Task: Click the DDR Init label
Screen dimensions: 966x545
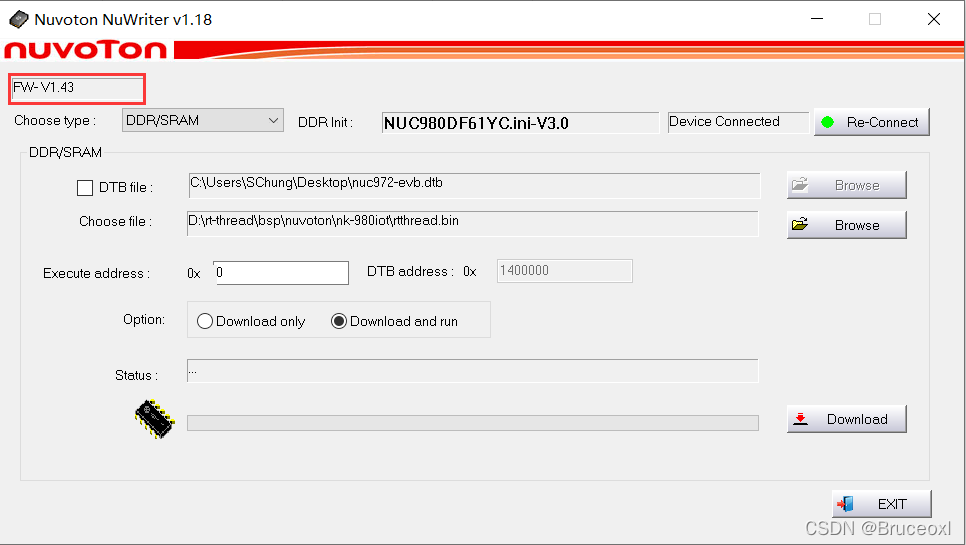Action: pos(325,122)
